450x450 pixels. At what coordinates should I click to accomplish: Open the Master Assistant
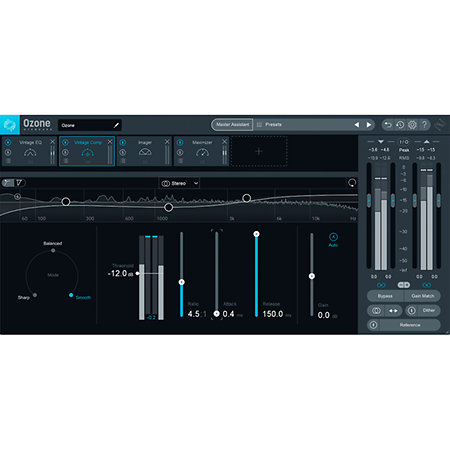point(232,125)
